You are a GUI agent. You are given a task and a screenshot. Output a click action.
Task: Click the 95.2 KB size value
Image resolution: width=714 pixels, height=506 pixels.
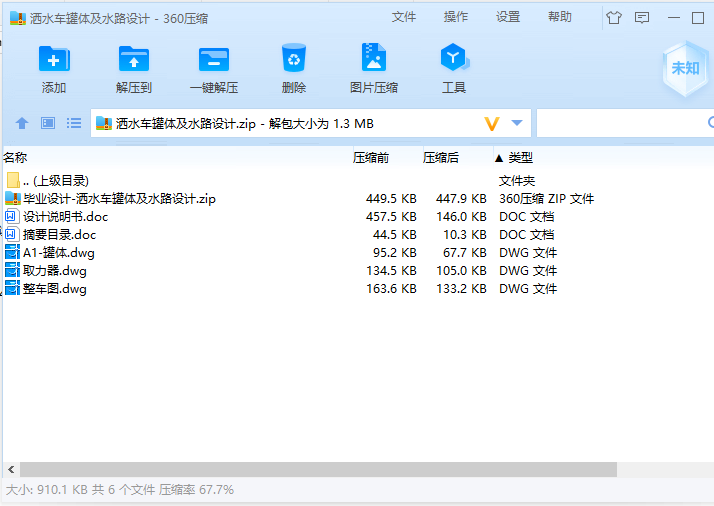(395, 252)
